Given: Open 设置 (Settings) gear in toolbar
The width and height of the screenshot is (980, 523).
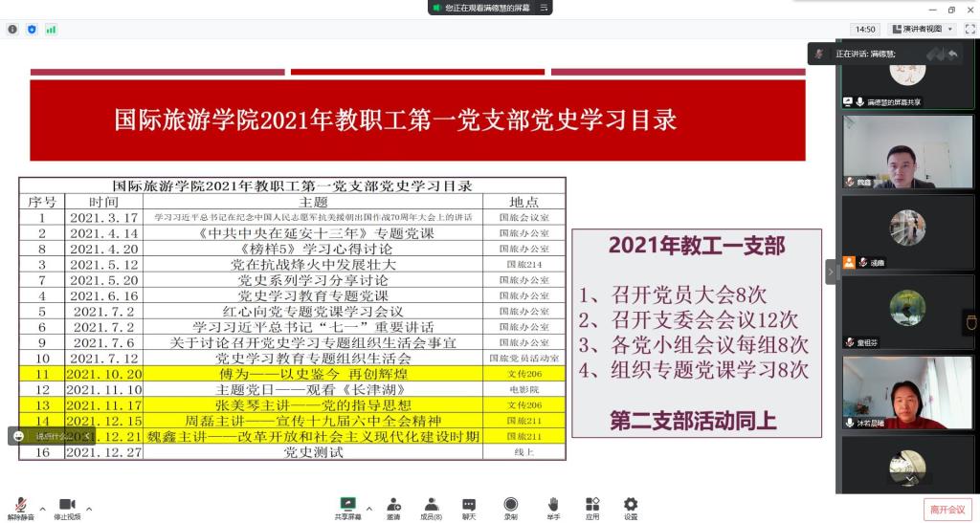Looking at the screenshot, I should pyautogui.click(x=631, y=508).
